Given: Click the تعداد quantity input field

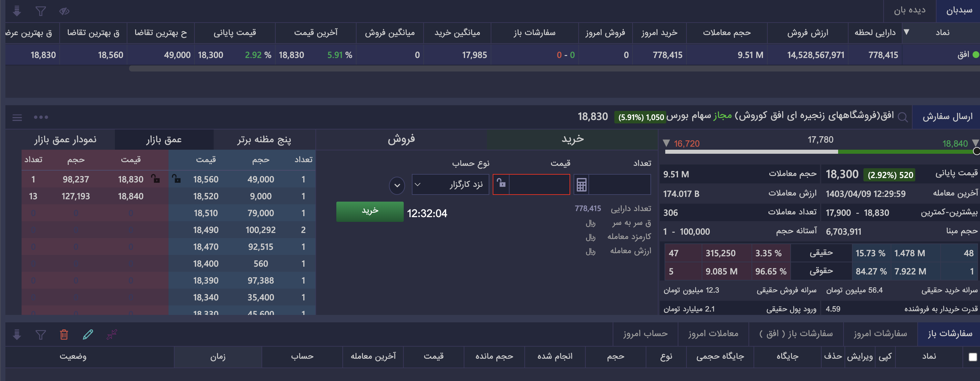Looking at the screenshot, I should coord(619,185).
